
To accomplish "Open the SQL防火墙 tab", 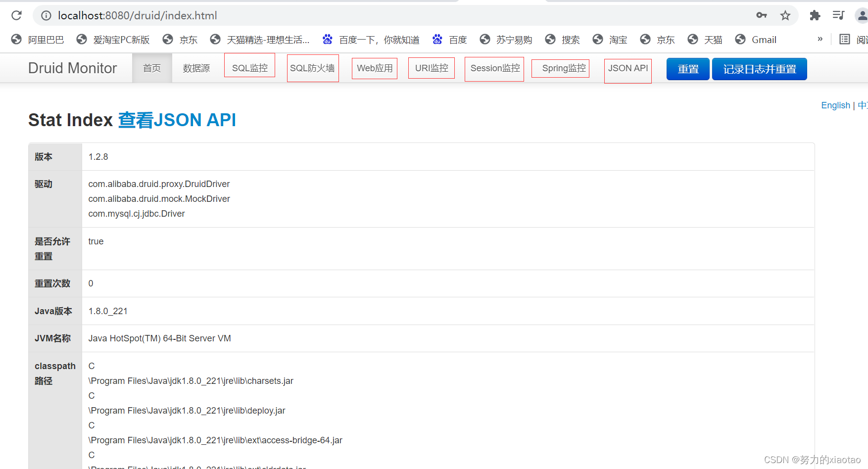I will point(313,68).
